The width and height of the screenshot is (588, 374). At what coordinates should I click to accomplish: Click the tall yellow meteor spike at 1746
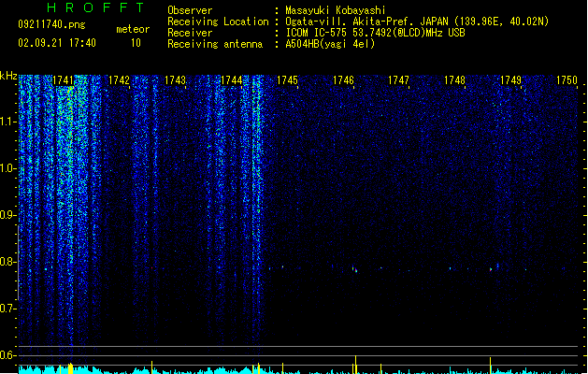pyautogui.click(x=355, y=365)
